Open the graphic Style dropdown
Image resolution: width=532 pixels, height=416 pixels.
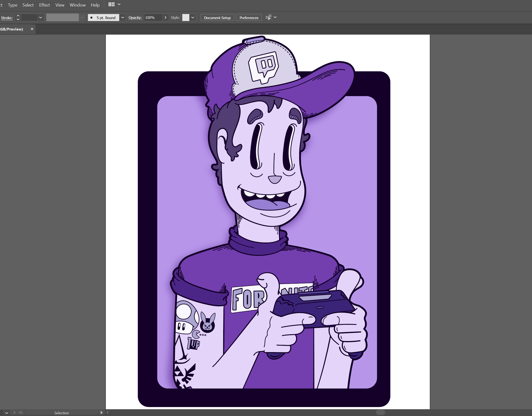(x=193, y=17)
